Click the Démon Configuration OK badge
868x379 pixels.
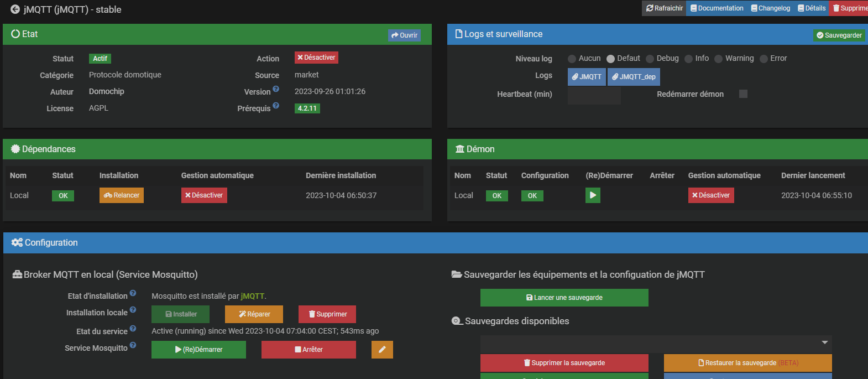pyautogui.click(x=532, y=196)
